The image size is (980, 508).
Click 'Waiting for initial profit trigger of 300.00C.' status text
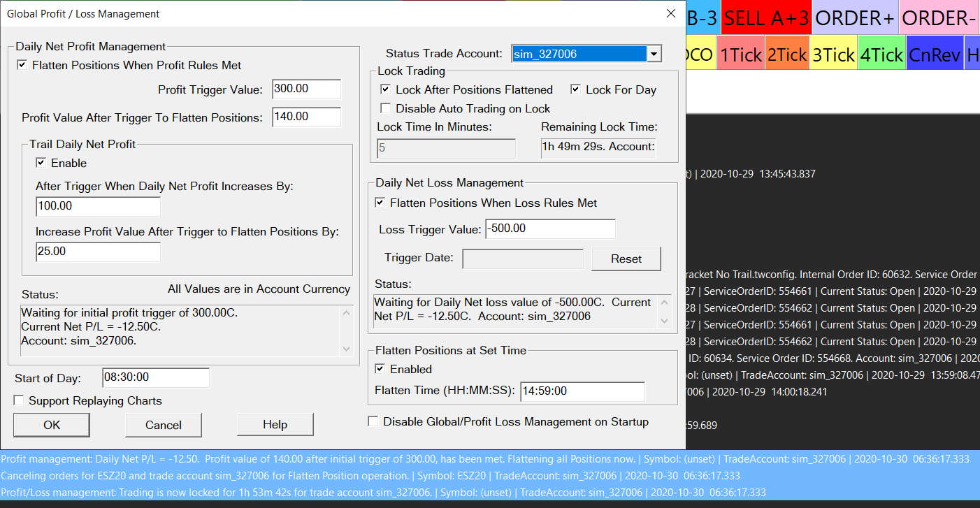[129, 313]
